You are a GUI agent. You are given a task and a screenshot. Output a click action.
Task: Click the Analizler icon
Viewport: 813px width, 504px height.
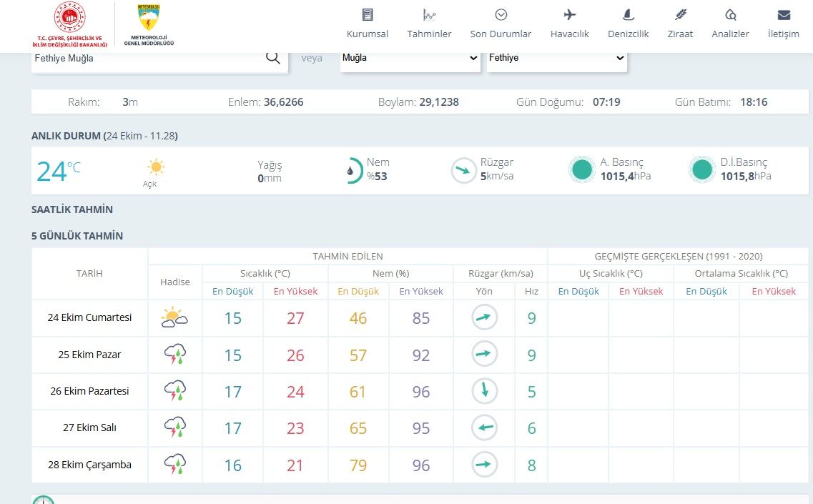[x=730, y=14]
